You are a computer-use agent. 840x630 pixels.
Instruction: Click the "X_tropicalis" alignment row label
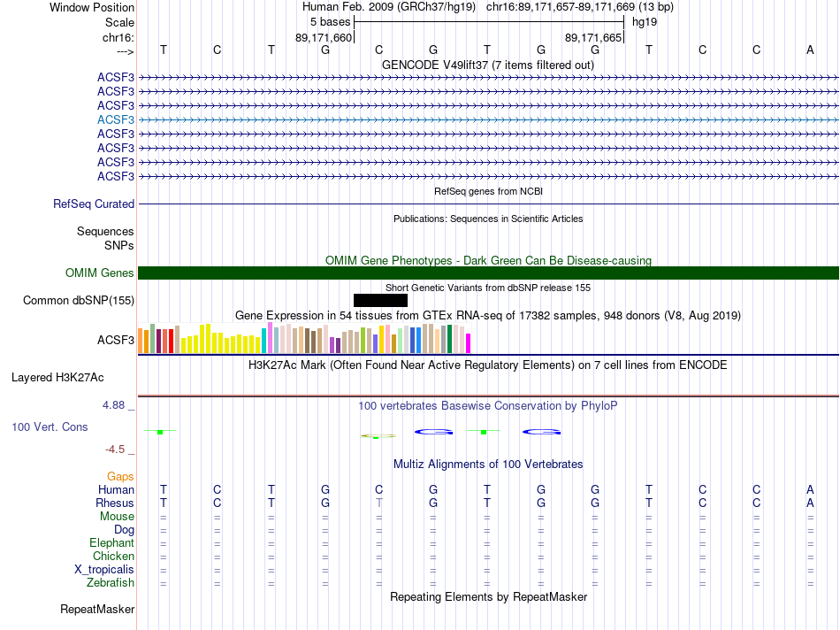[x=104, y=570]
